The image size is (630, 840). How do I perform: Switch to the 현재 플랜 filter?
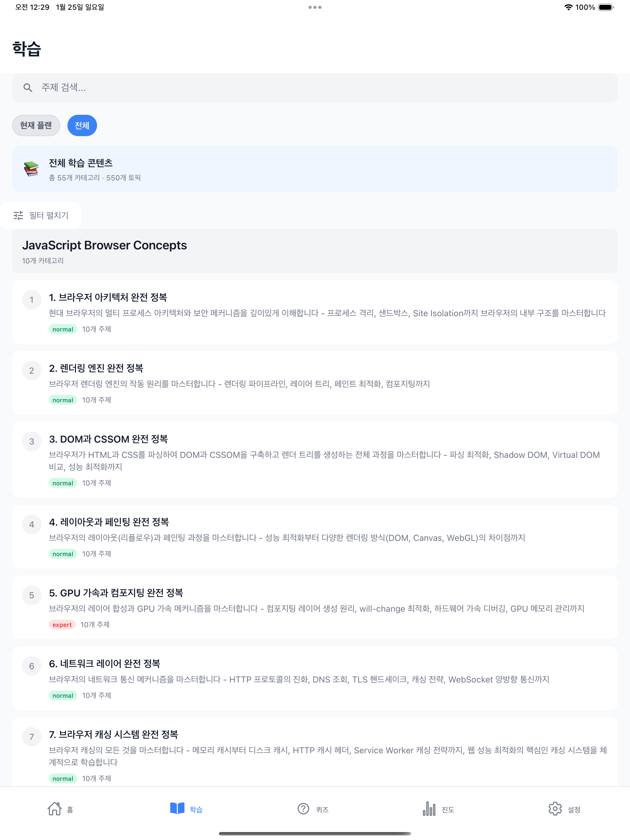pos(36,125)
